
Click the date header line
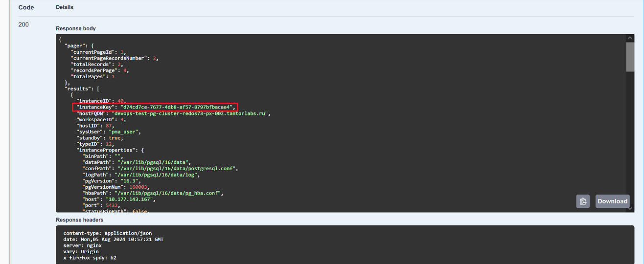coord(113,240)
